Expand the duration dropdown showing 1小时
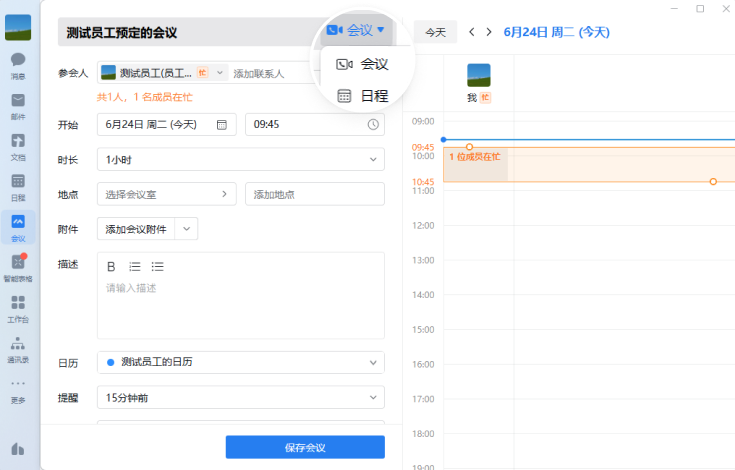 click(x=240, y=159)
